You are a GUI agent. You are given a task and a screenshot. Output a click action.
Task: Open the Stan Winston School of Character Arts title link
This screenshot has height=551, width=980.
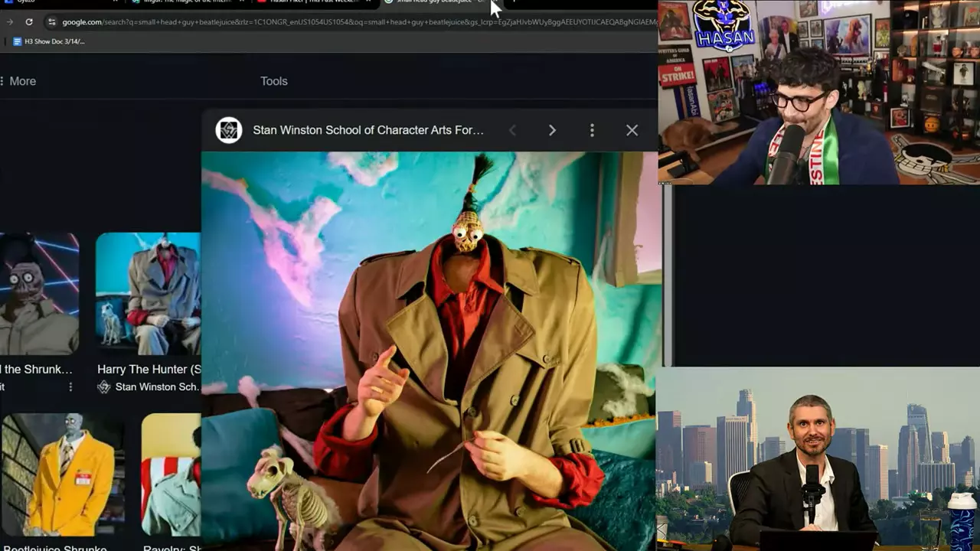pyautogui.click(x=368, y=130)
